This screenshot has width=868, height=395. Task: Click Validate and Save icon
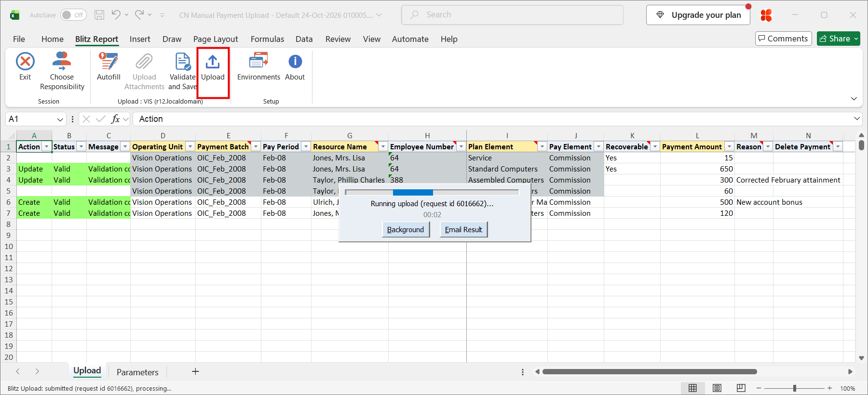(x=182, y=62)
